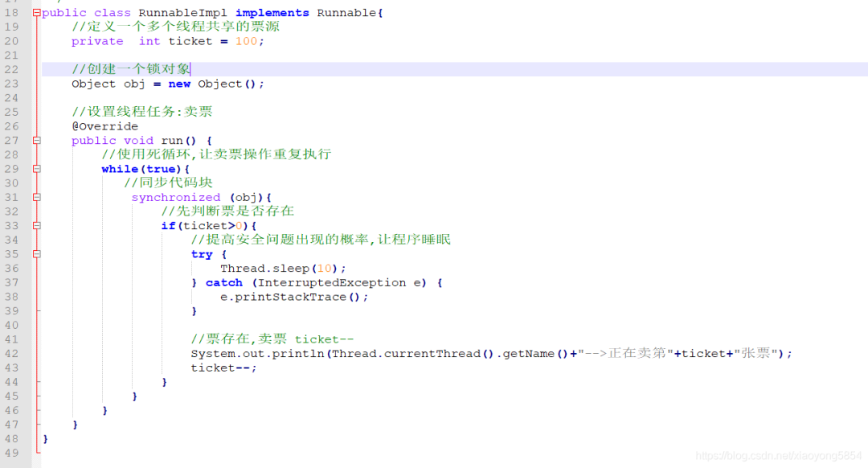Click line number 42 in the gutter
The height and width of the screenshot is (468, 868).
pos(11,354)
